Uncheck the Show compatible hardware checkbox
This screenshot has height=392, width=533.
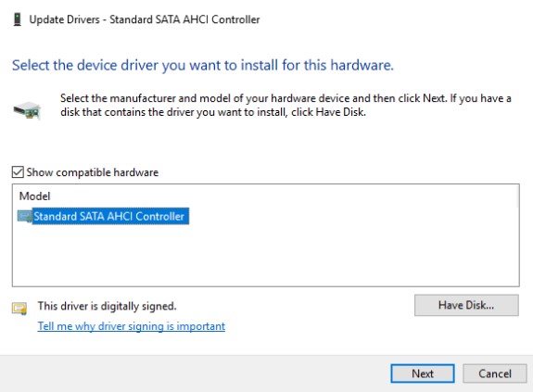pos(18,172)
